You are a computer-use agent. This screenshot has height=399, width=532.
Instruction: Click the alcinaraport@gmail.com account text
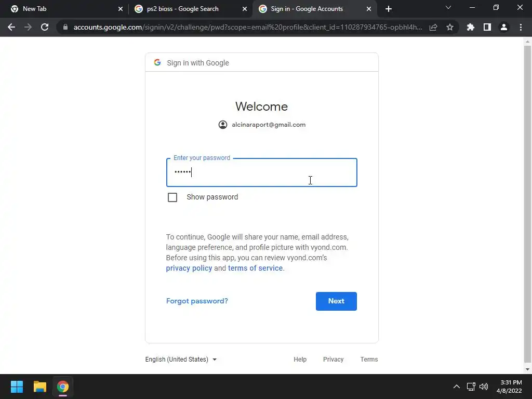click(269, 125)
